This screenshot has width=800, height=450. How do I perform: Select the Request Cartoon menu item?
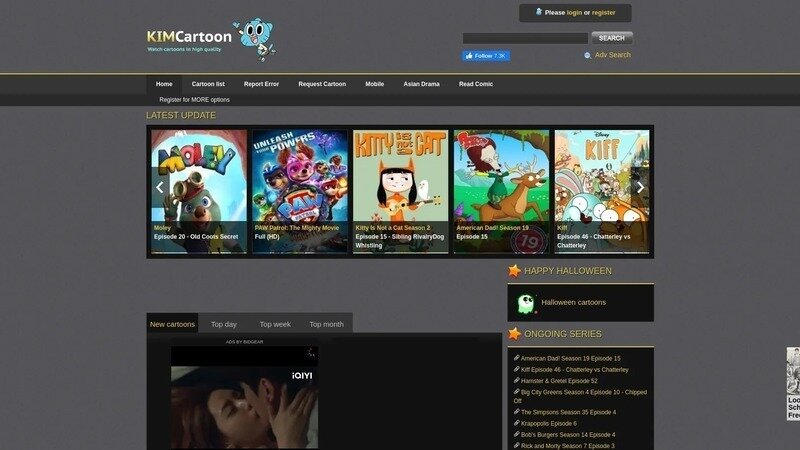[322, 84]
